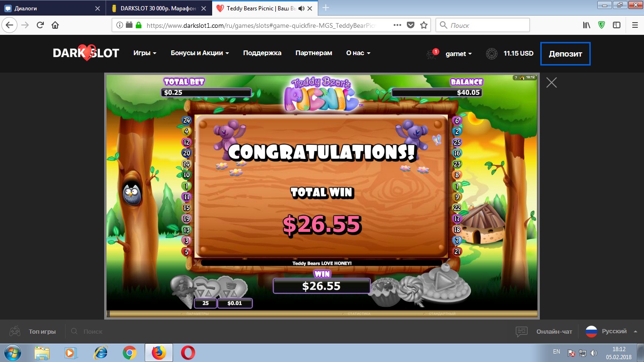This screenshot has height=362, width=644.
Task: Open the Статистика game tab
Action: coord(359,314)
